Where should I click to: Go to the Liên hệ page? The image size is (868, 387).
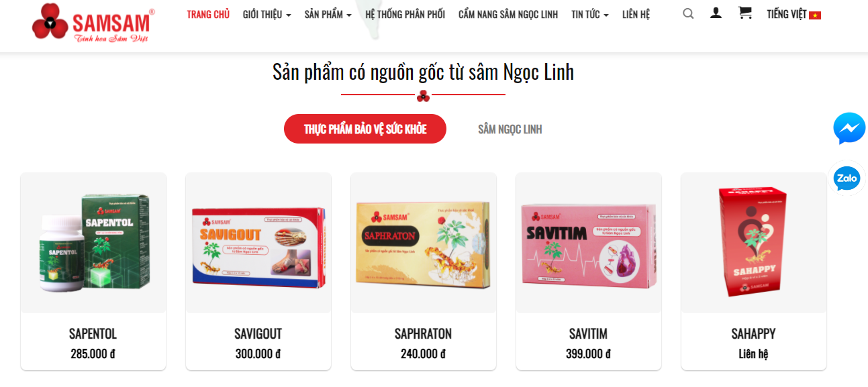tap(636, 15)
